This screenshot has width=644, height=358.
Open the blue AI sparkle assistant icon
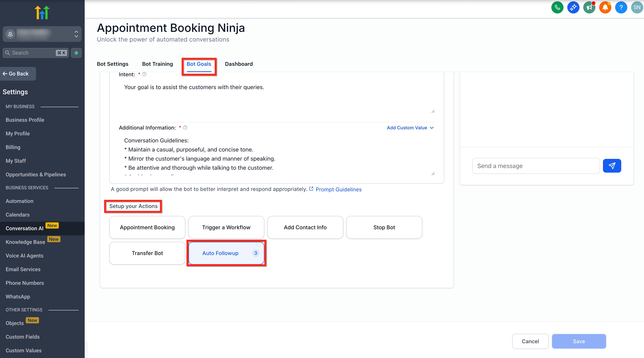[573, 7]
